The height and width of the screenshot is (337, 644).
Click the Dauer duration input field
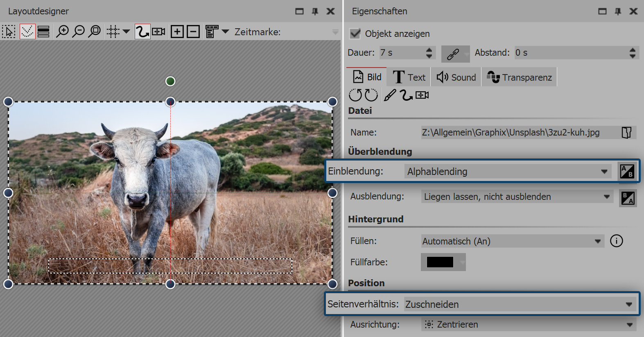click(402, 53)
